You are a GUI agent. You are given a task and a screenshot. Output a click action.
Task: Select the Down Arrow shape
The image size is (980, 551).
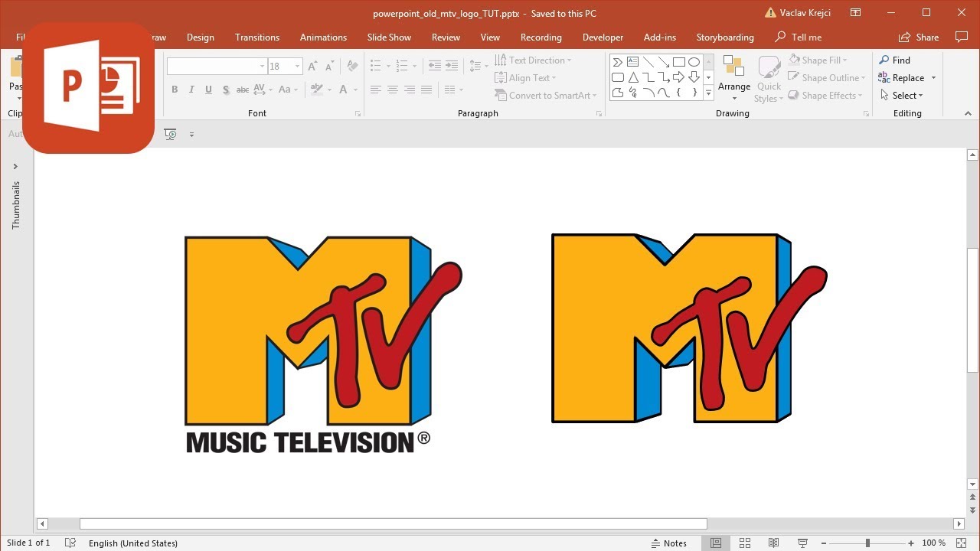694,77
